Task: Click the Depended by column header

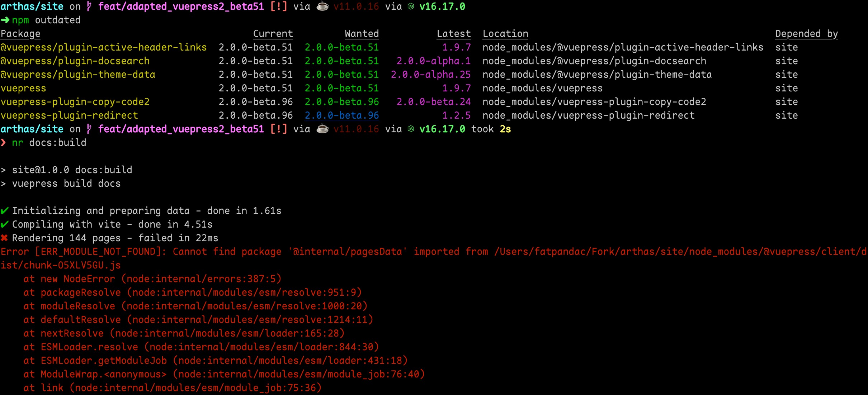Action: click(x=807, y=34)
